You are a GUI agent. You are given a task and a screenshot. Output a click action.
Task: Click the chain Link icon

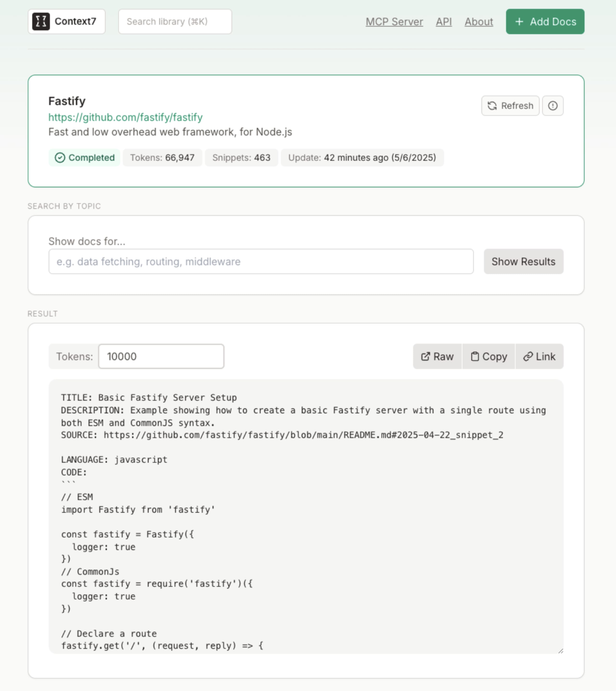(528, 356)
